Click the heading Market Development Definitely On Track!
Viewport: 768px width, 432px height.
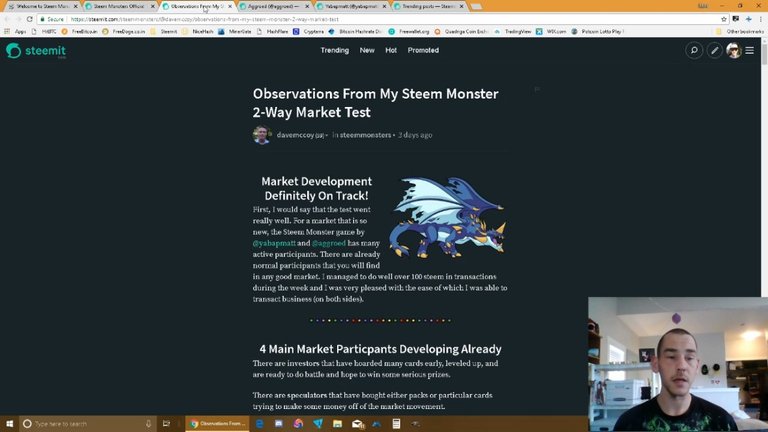tap(316, 189)
